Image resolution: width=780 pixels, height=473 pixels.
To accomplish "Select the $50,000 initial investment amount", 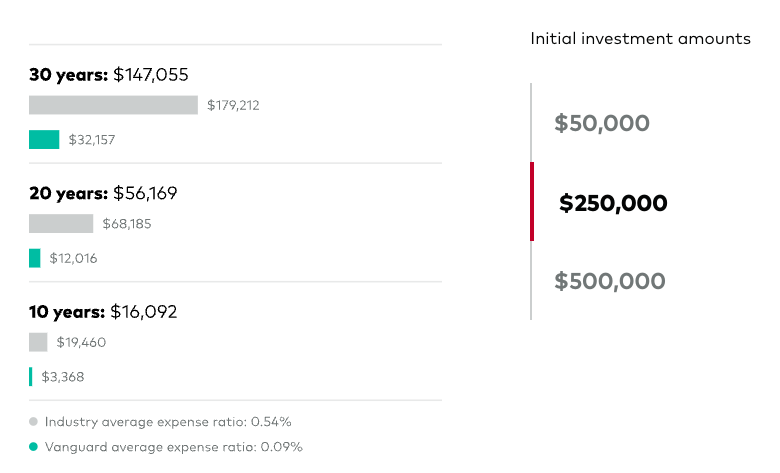I will click(x=602, y=124).
